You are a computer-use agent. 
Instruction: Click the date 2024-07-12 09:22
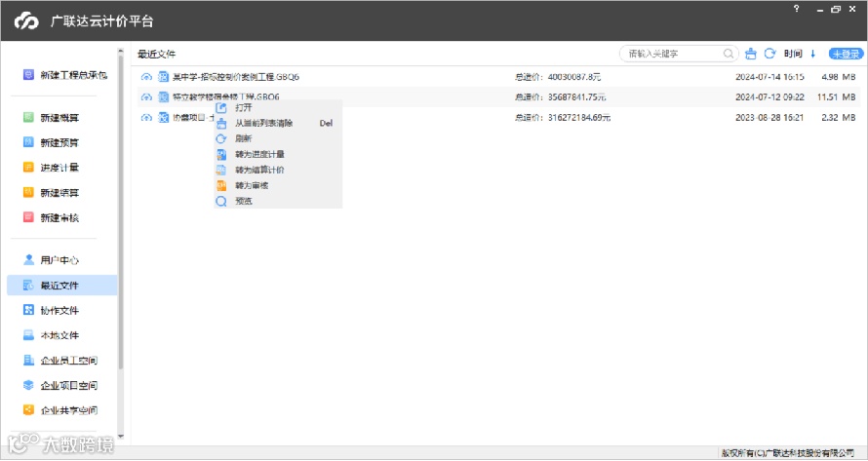click(769, 97)
